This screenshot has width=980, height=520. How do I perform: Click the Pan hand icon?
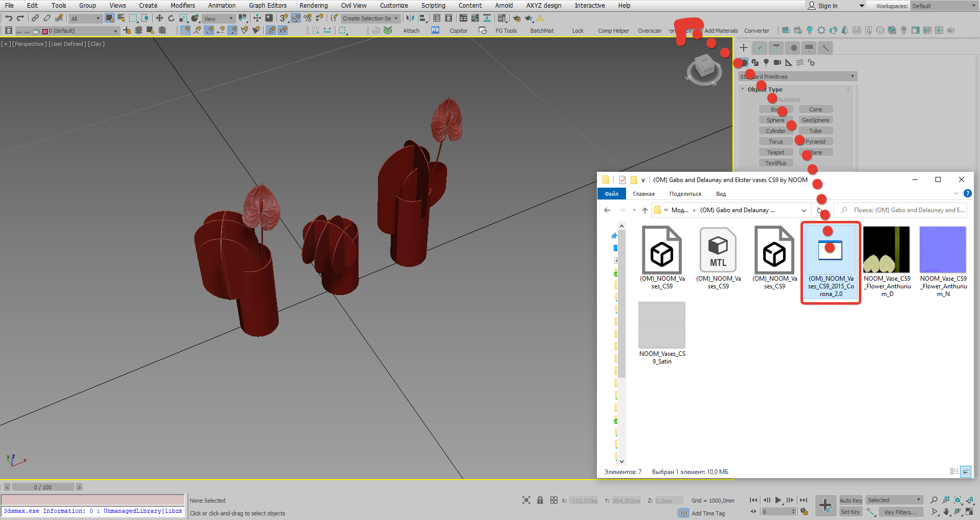point(946,511)
